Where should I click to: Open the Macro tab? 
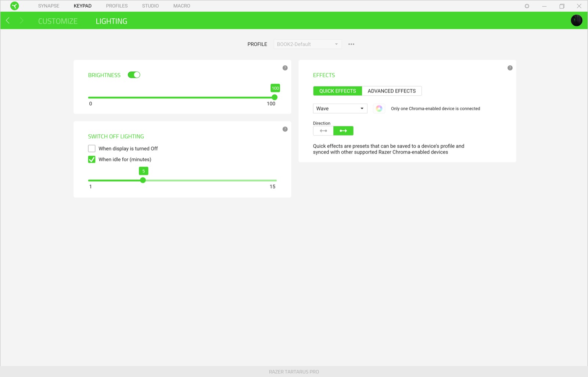[182, 6]
